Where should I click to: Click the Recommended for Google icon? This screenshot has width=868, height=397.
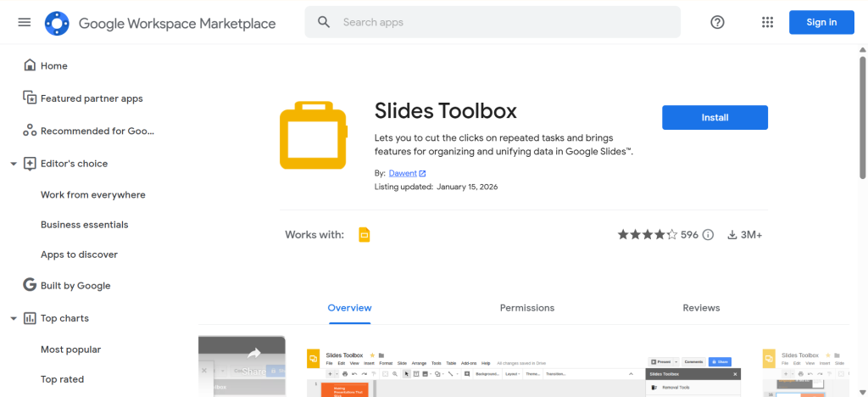point(30,131)
